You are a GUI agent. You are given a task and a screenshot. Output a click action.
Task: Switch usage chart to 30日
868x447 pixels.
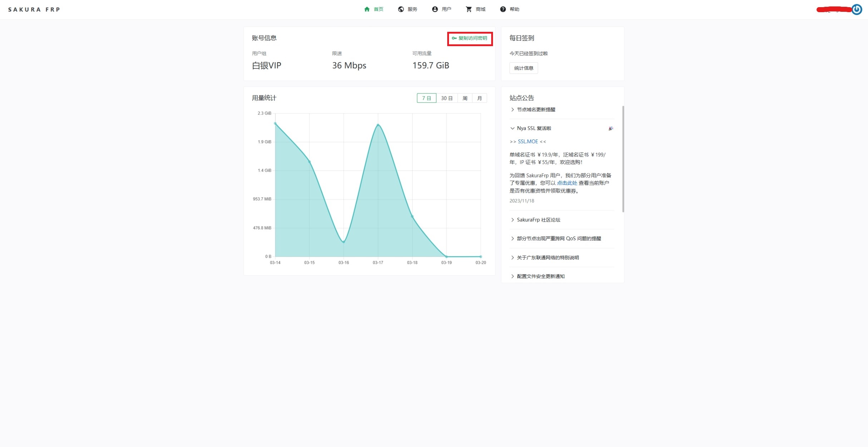(447, 98)
